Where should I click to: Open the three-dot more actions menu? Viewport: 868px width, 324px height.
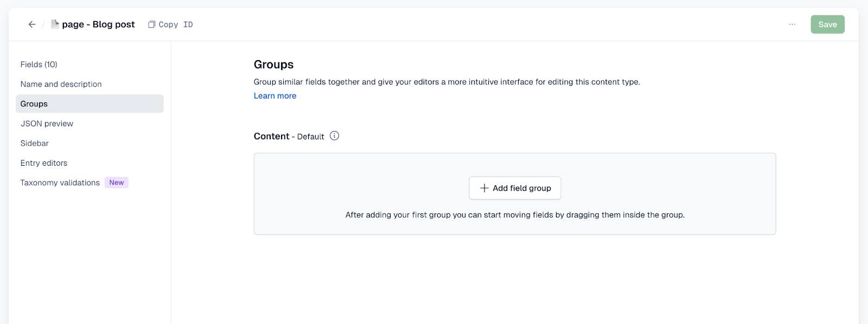tap(792, 24)
